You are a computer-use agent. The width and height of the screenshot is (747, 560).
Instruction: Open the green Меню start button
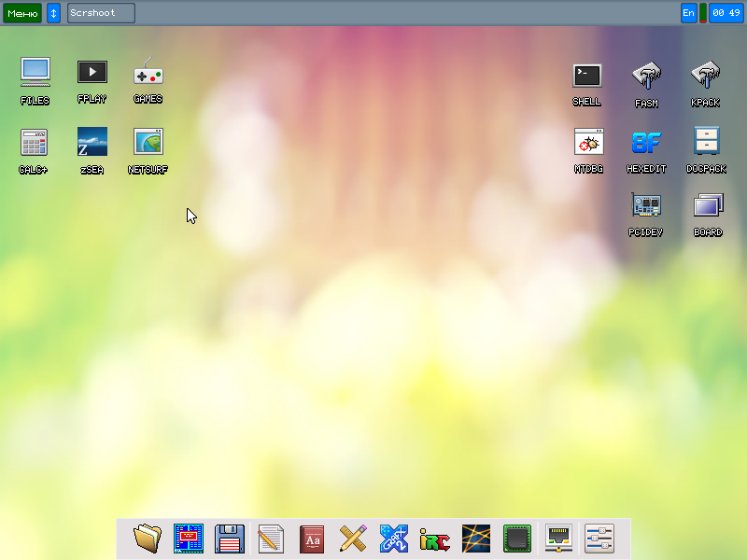point(22,13)
